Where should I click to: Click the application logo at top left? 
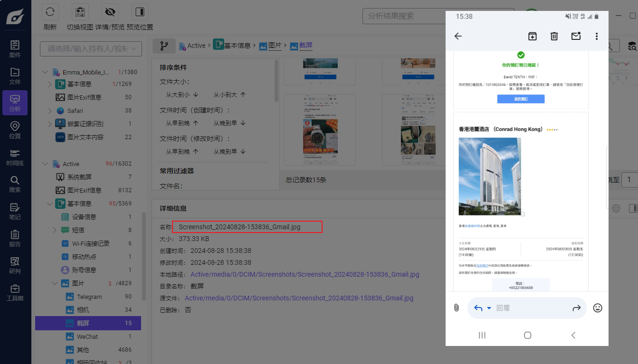pyautogui.click(x=15, y=16)
